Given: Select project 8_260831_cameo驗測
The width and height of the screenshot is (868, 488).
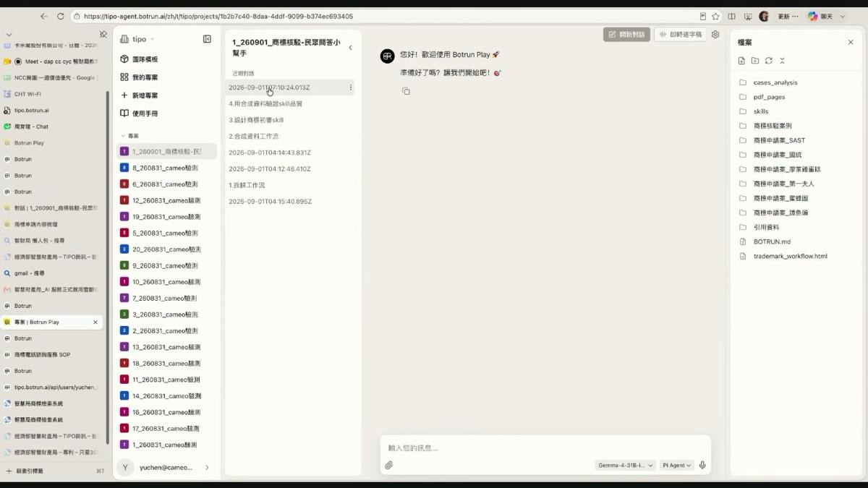Looking at the screenshot, I should pos(166,168).
